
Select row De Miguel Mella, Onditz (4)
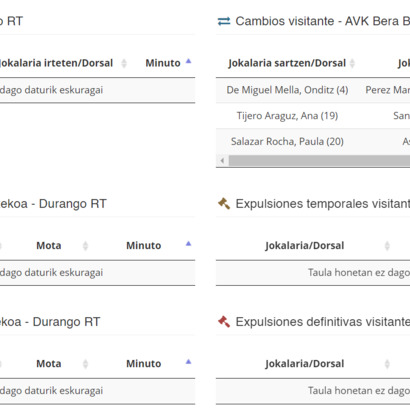pos(313,90)
